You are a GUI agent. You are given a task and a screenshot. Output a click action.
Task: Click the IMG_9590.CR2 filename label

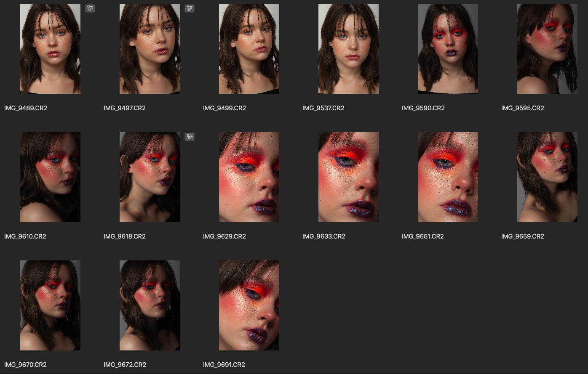[423, 108]
